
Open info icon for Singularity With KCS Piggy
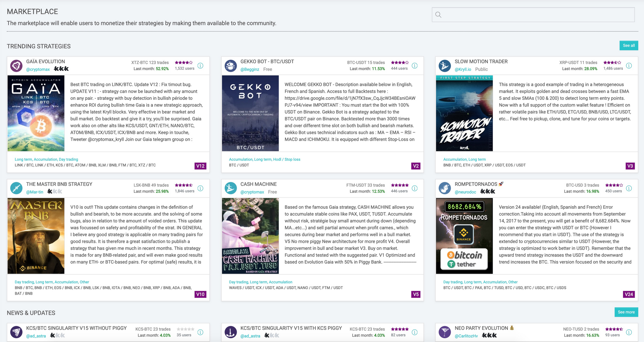[x=415, y=332]
